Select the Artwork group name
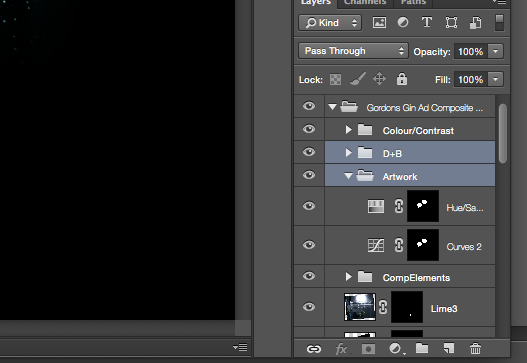Screen dimensions: 527x363 click(400, 176)
